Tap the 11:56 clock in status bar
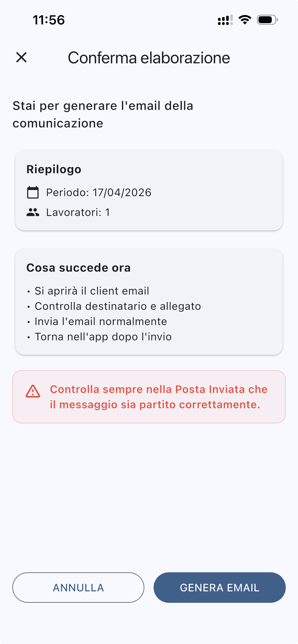 (49, 20)
